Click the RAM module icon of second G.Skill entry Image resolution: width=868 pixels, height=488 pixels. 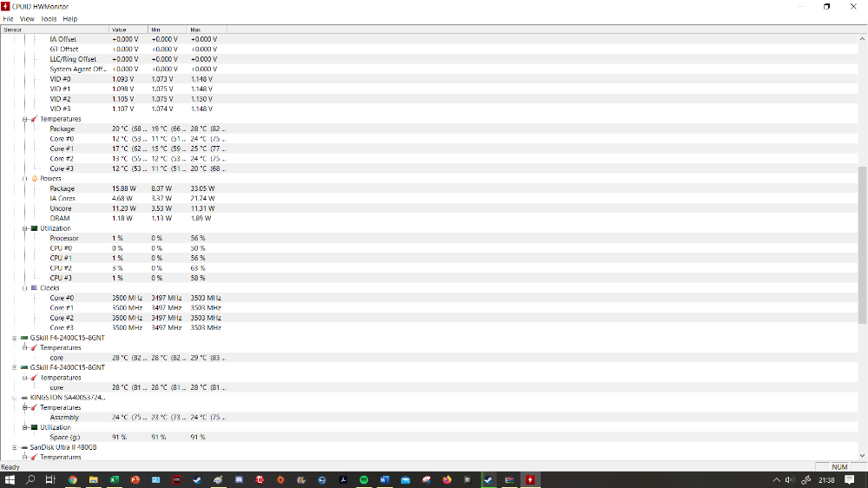pos(24,367)
